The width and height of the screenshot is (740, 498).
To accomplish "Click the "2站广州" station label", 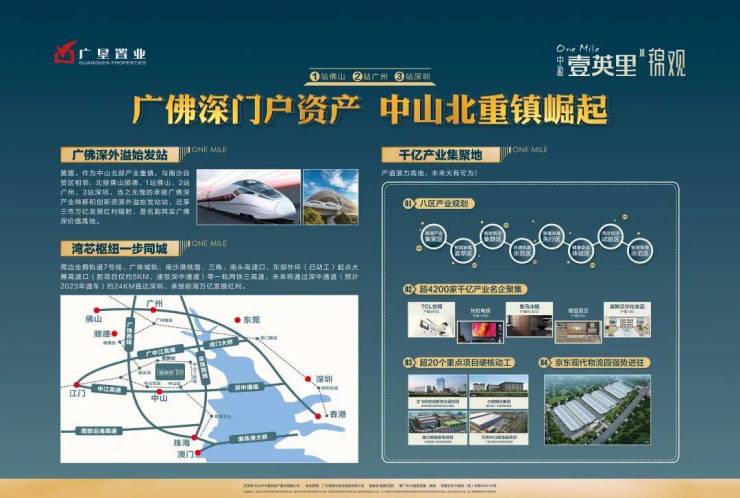I will [x=370, y=76].
